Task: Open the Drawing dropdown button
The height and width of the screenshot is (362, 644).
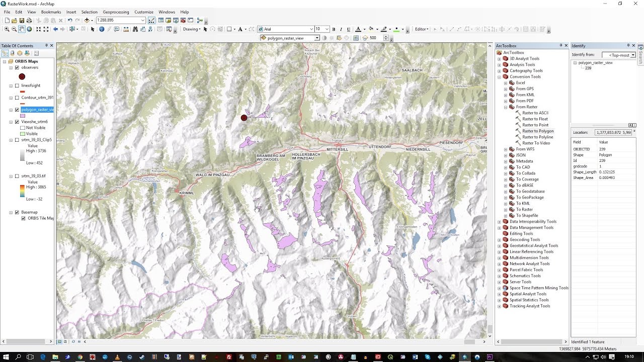Action: (192, 29)
